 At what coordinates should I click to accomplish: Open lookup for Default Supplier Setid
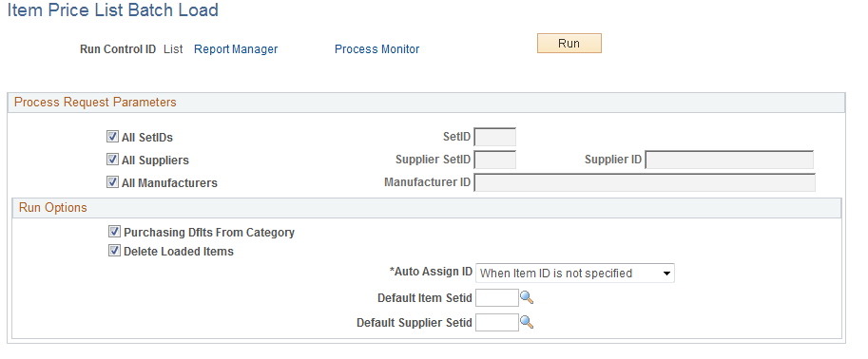(x=527, y=322)
